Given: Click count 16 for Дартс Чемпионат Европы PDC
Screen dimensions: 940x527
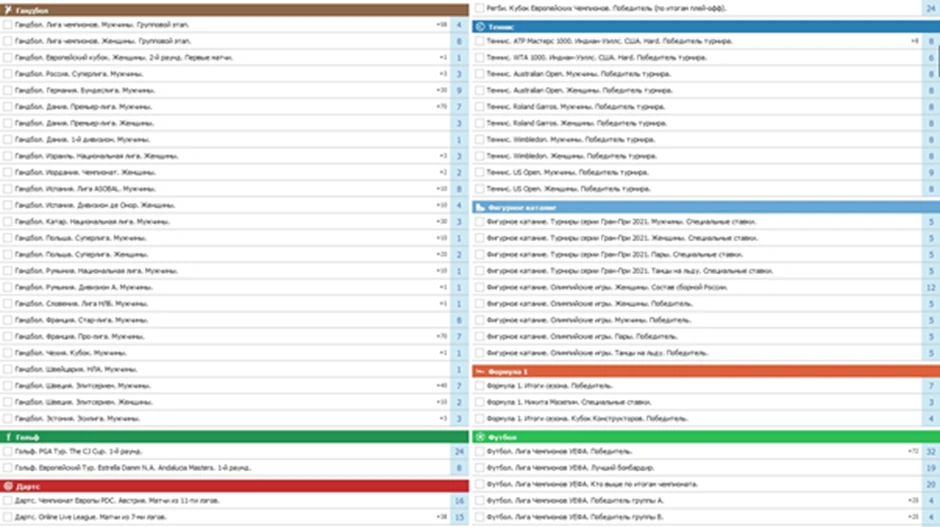Looking at the screenshot, I should [x=459, y=500].
